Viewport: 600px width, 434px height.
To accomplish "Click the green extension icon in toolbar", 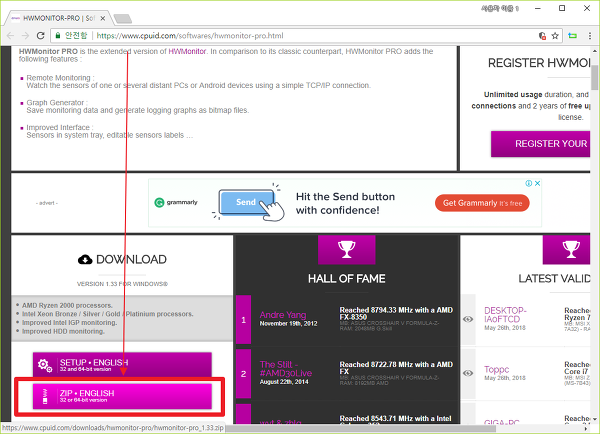I will tap(572, 36).
